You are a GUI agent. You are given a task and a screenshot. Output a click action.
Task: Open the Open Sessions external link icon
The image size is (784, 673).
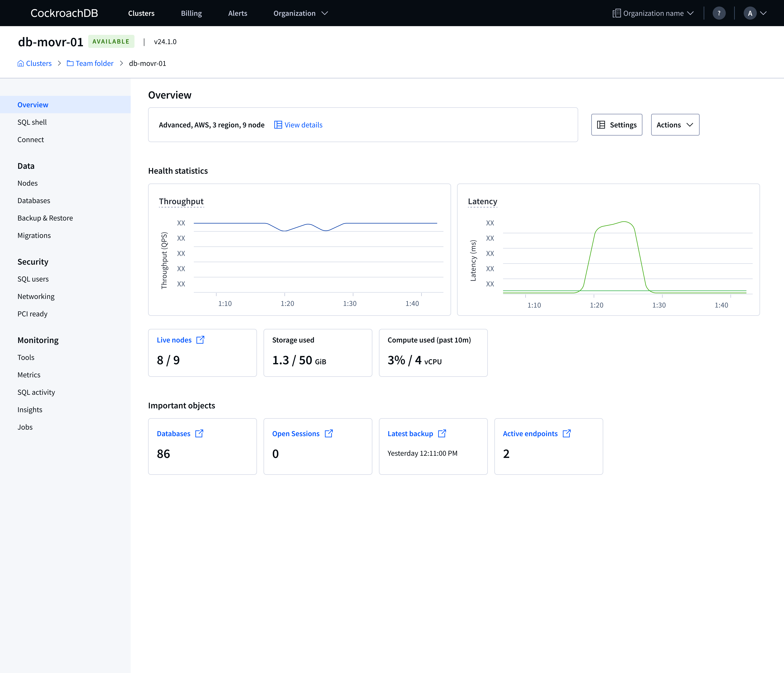coord(329,433)
